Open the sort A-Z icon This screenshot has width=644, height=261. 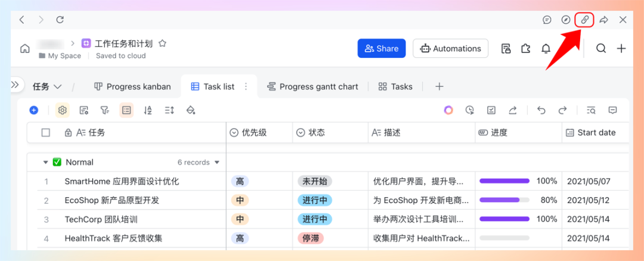point(148,110)
